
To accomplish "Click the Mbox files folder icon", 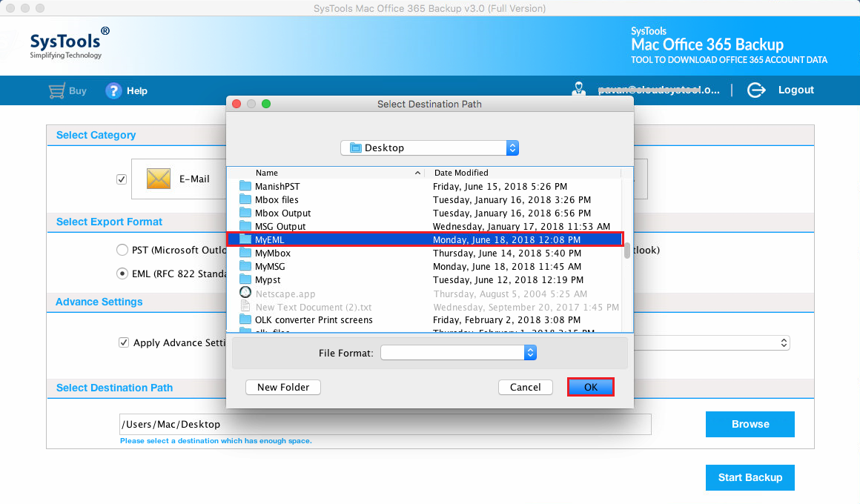I will coord(245,199).
